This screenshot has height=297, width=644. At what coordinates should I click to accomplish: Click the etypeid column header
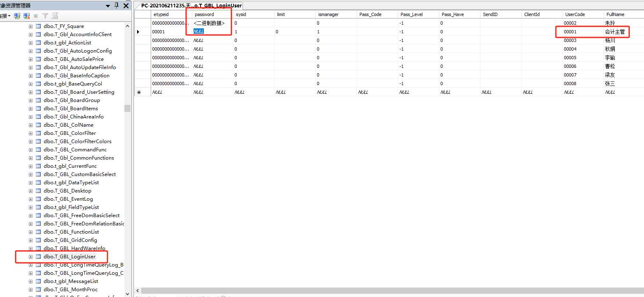pos(171,14)
